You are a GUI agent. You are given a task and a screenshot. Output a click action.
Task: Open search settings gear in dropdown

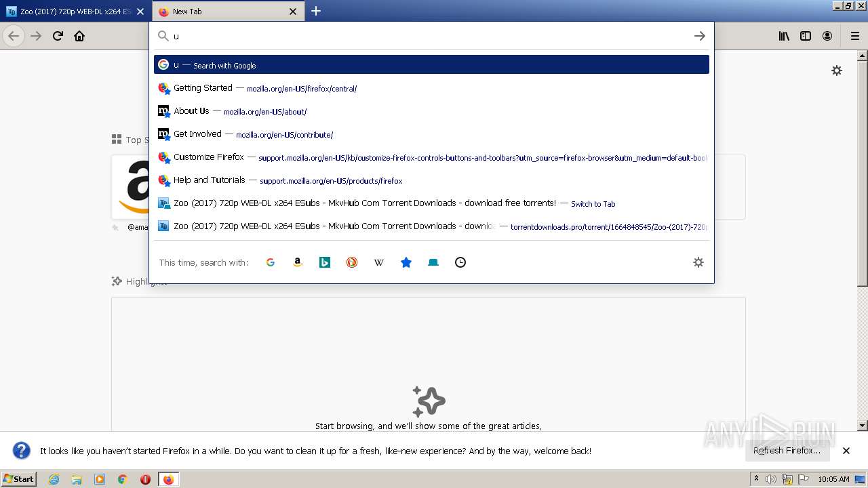point(698,262)
